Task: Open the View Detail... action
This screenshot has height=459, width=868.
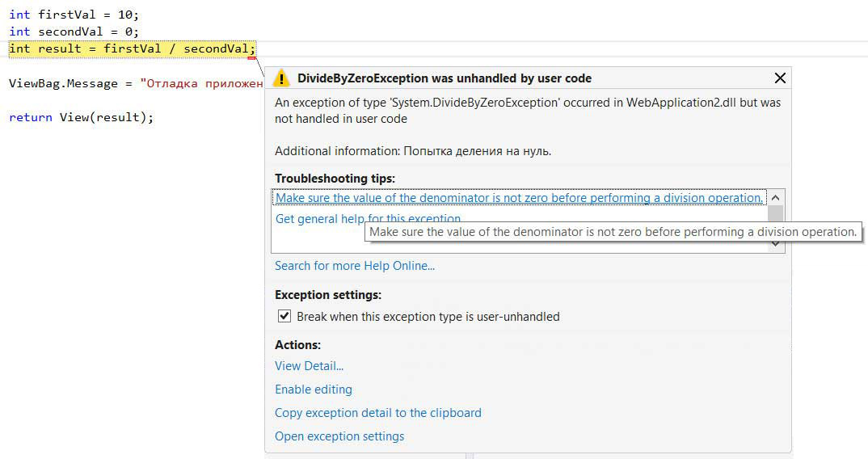Action: click(x=309, y=366)
